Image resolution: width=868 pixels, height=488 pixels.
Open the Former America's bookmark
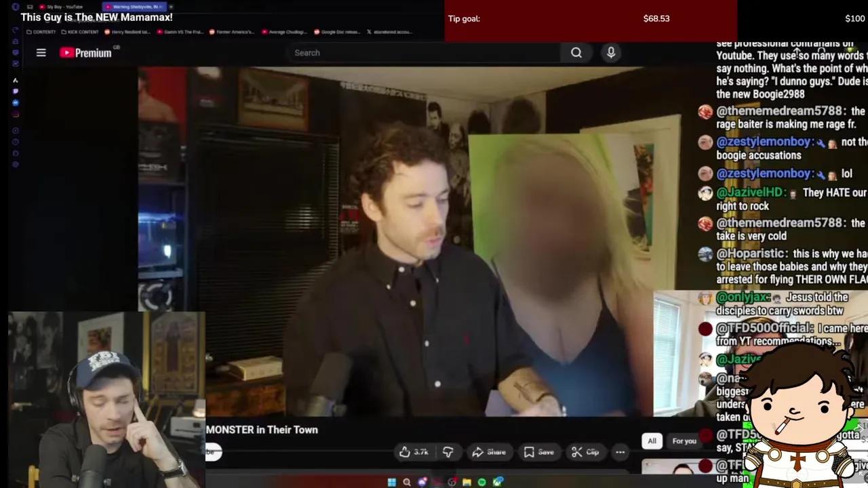point(232,32)
